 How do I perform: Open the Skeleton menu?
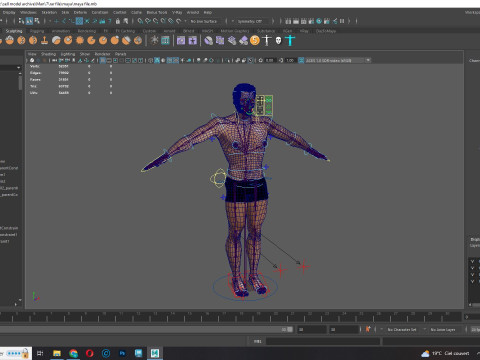[49, 12]
